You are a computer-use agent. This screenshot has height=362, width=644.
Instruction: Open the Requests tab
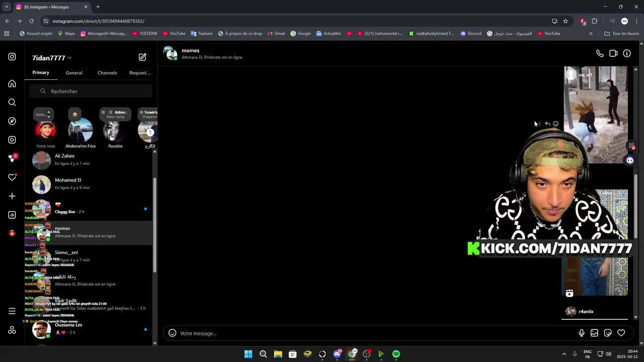(x=140, y=73)
